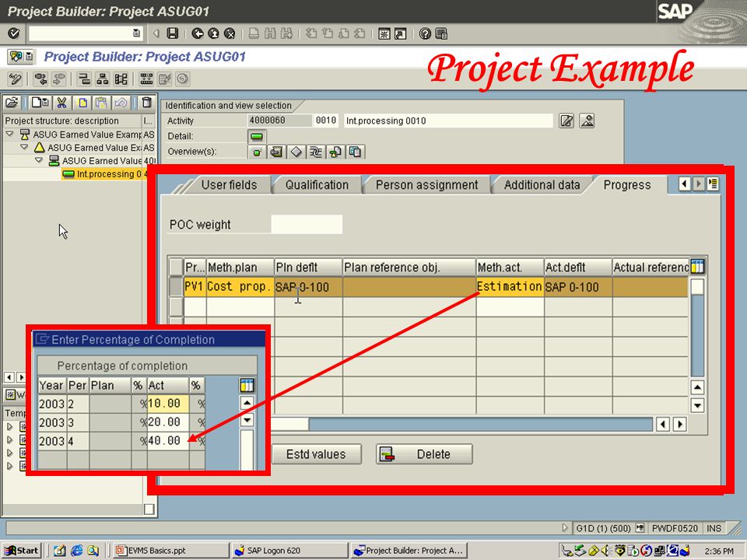Click the Open project folder icon

coord(12,102)
